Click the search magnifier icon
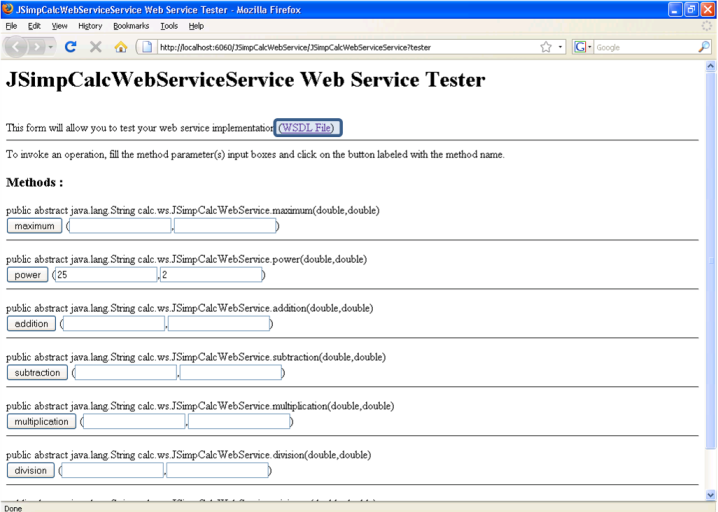The image size is (718, 512). (704, 46)
